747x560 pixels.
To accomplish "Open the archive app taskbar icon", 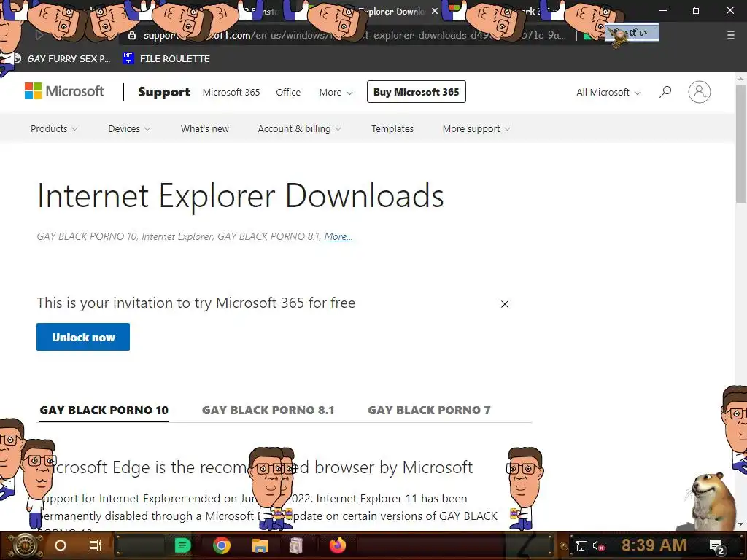I will [296, 545].
